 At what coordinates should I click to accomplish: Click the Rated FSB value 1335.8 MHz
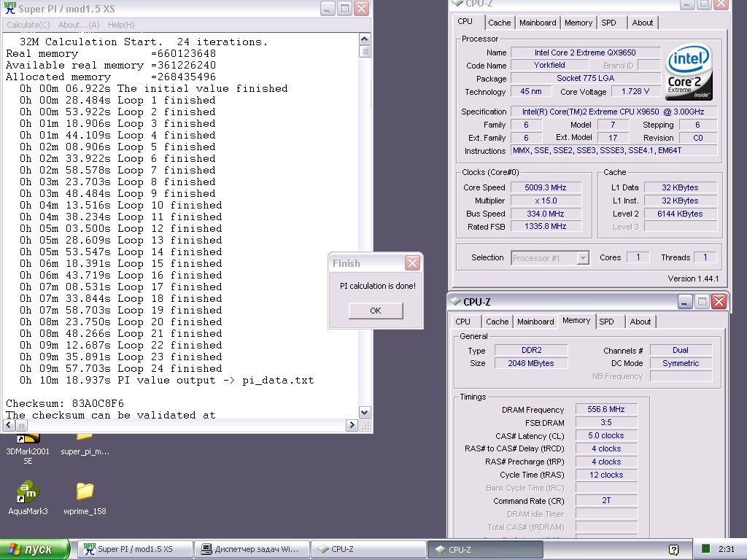pyautogui.click(x=546, y=227)
